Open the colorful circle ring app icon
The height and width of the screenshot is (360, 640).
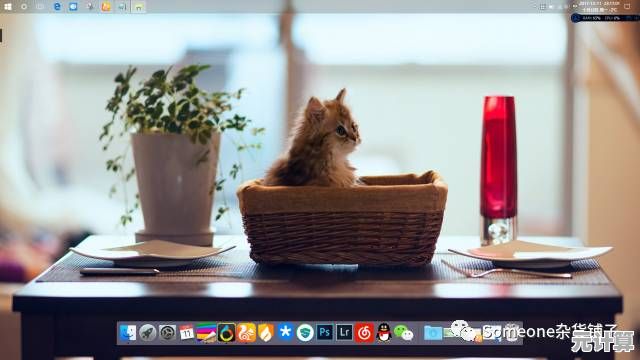(226, 333)
